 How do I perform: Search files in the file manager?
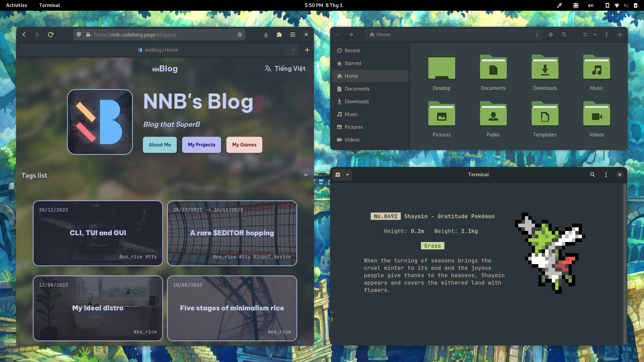(x=564, y=35)
